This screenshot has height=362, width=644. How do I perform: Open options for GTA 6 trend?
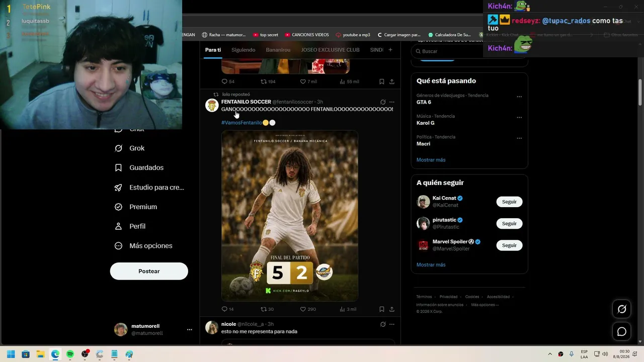519,97
